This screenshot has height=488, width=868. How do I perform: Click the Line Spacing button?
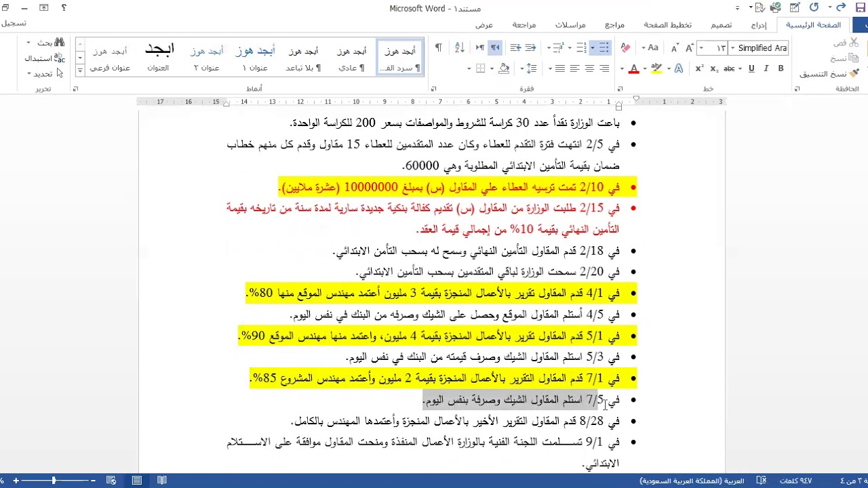click(532, 68)
